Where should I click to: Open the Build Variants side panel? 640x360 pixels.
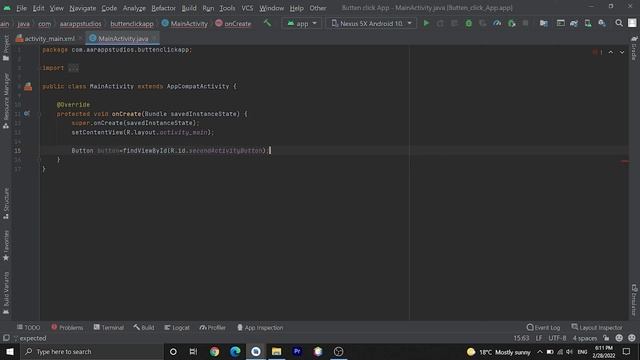6,293
